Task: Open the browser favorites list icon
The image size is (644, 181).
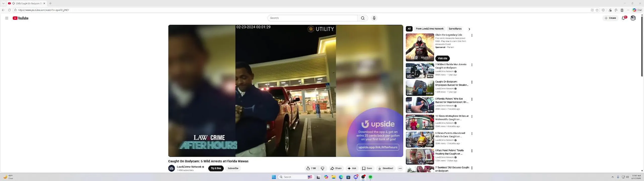Action: [616, 10]
